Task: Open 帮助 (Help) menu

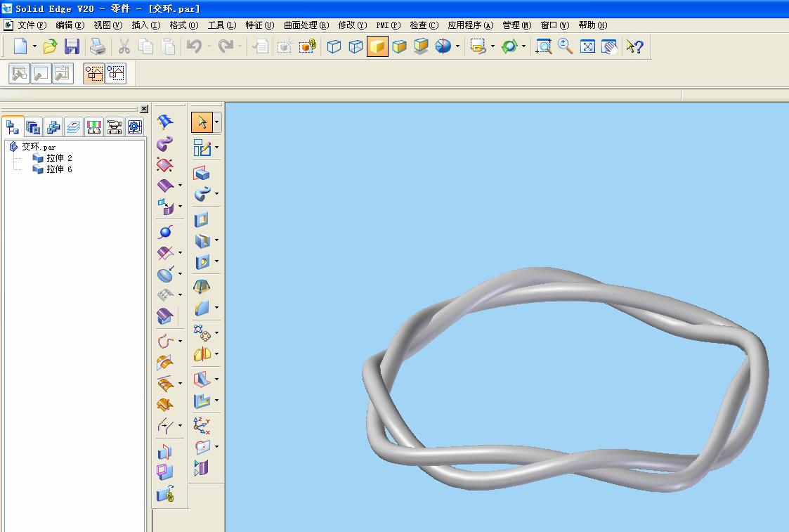Action: (x=593, y=25)
